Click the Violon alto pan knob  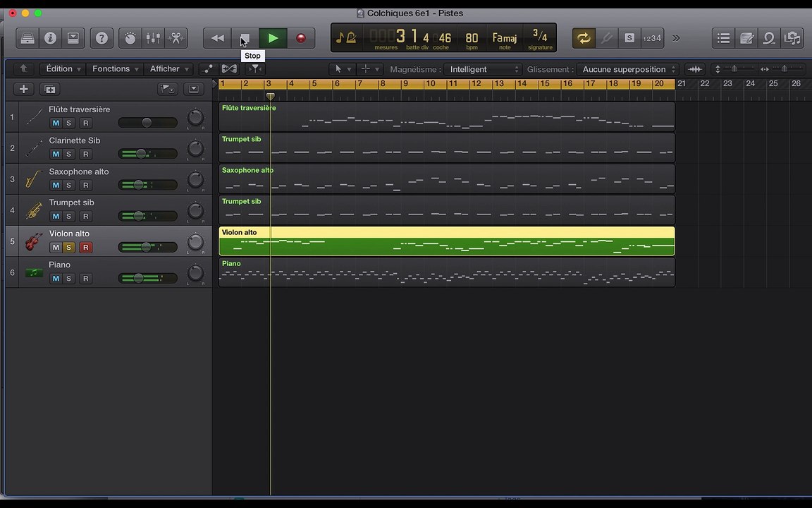pos(195,242)
